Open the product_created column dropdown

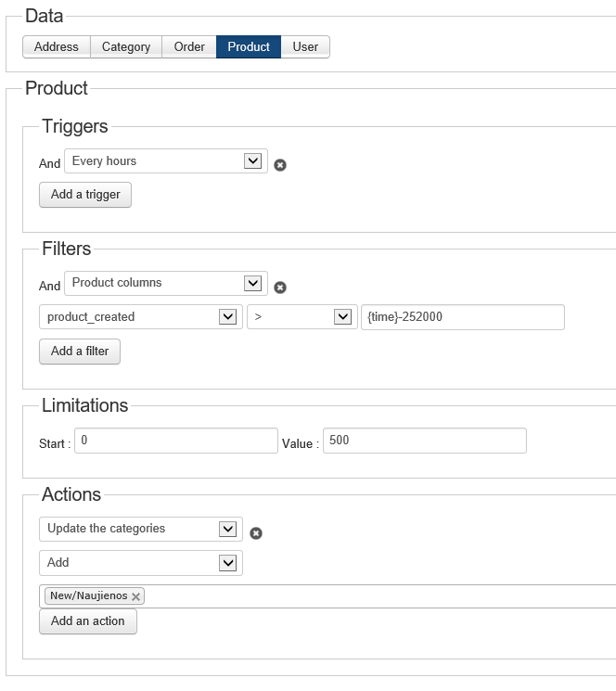click(x=141, y=317)
